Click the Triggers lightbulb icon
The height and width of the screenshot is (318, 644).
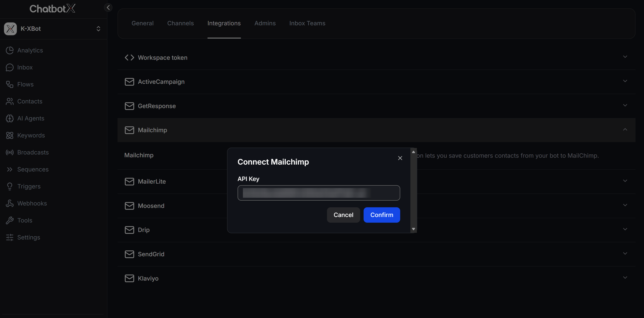point(10,186)
